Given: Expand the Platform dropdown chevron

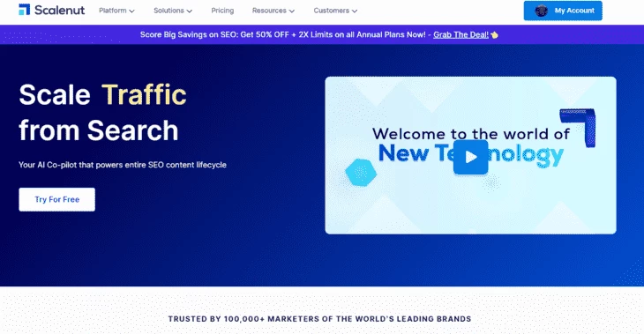Looking at the screenshot, I should (131, 11).
